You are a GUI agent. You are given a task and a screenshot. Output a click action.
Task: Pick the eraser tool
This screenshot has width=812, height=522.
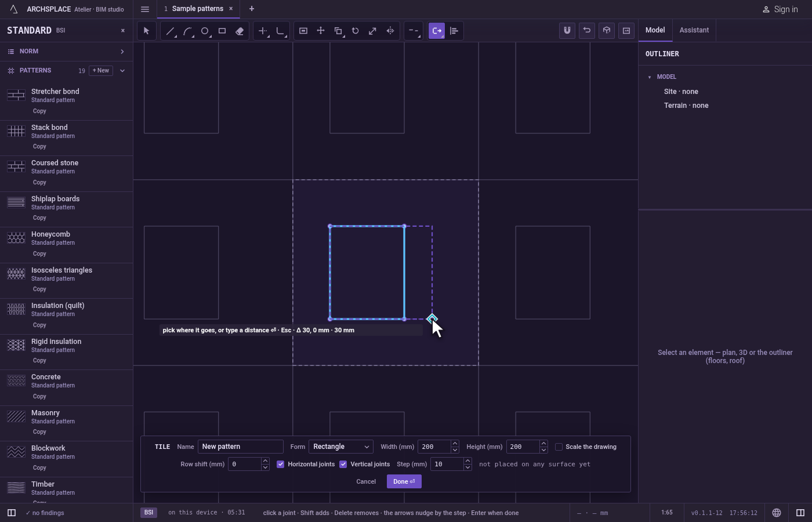(240, 31)
